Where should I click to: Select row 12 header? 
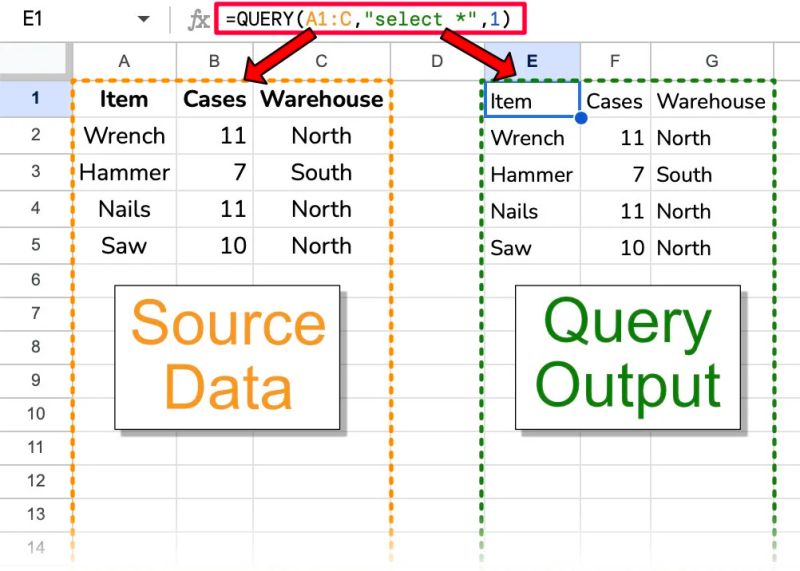pyautogui.click(x=35, y=481)
